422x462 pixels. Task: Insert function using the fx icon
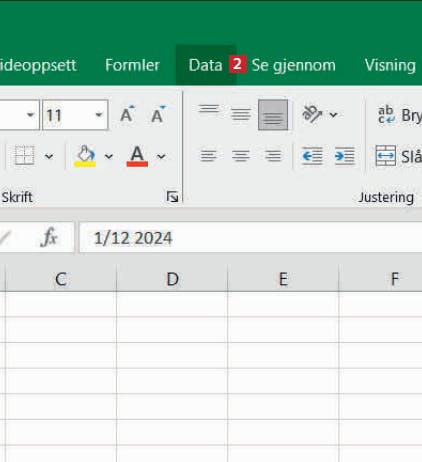point(49,238)
